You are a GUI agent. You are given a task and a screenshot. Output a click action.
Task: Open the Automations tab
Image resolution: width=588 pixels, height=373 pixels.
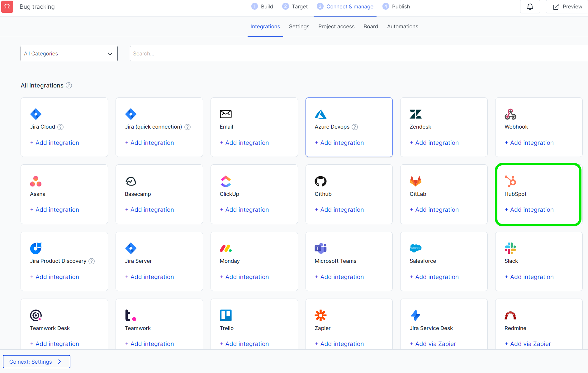pos(402,26)
